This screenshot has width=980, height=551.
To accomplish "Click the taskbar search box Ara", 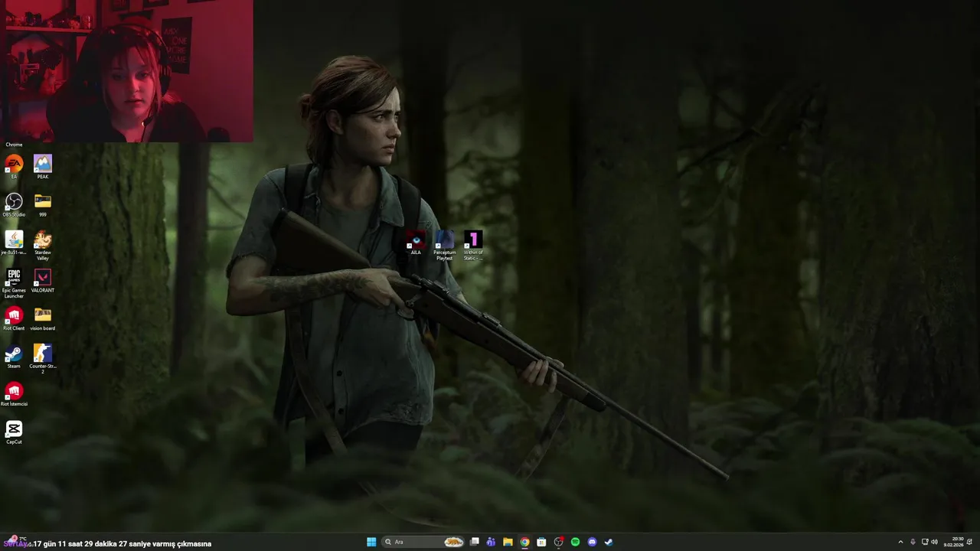I will click(423, 542).
